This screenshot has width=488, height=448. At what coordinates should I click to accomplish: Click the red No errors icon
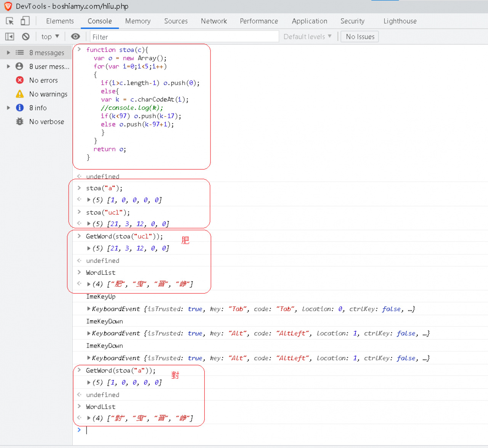click(20, 80)
